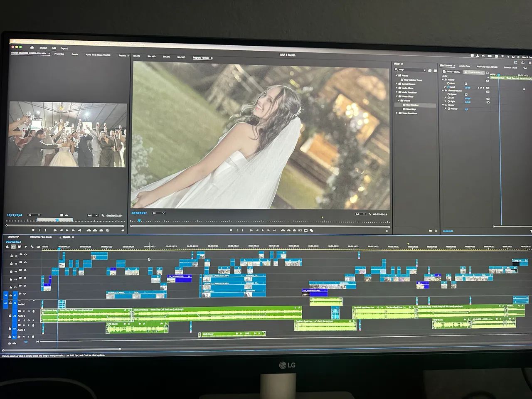Viewport: 532px width, 399px height.
Task: Switch to the Import workspace tab
Action: [43, 48]
